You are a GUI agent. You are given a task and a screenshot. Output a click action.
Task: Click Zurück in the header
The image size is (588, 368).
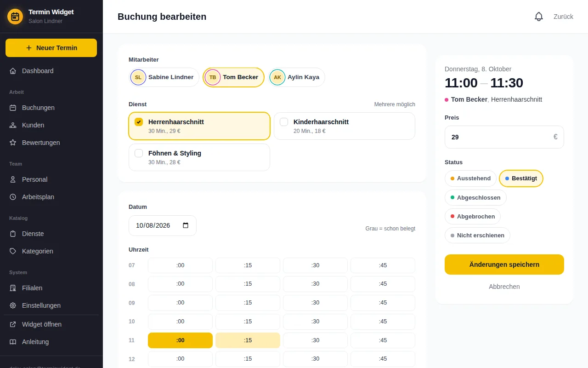tap(563, 17)
